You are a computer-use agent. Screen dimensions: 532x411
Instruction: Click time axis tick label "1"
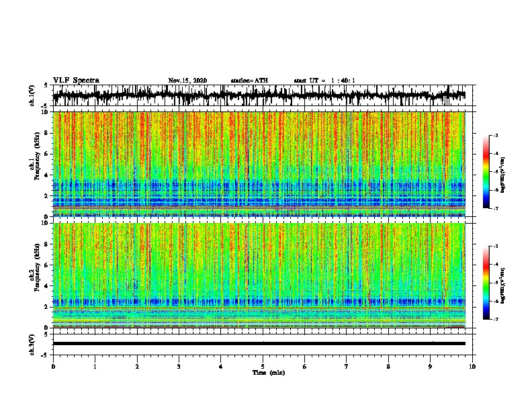pyautogui.click(x=95, y=367)
